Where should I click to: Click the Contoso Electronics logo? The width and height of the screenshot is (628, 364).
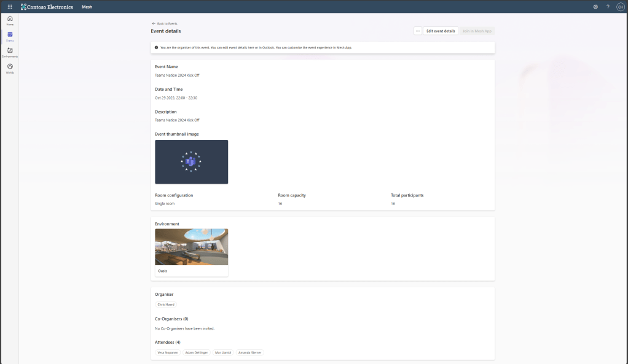click(47, 7)
